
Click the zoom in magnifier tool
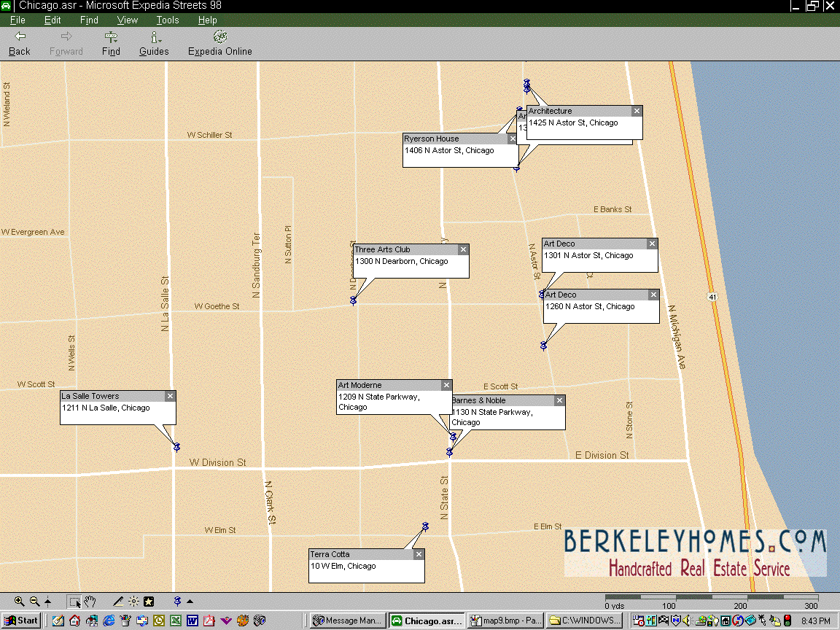(19, 602)
